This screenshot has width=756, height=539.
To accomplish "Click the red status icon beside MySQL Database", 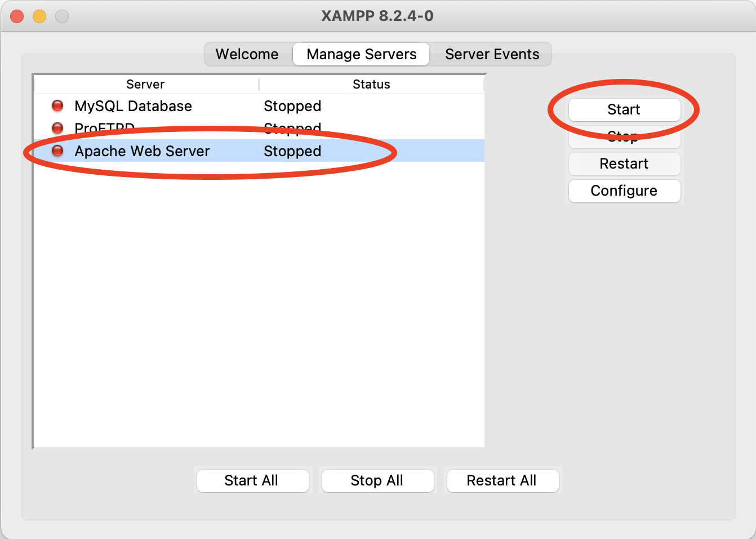I will click(57, 106).
